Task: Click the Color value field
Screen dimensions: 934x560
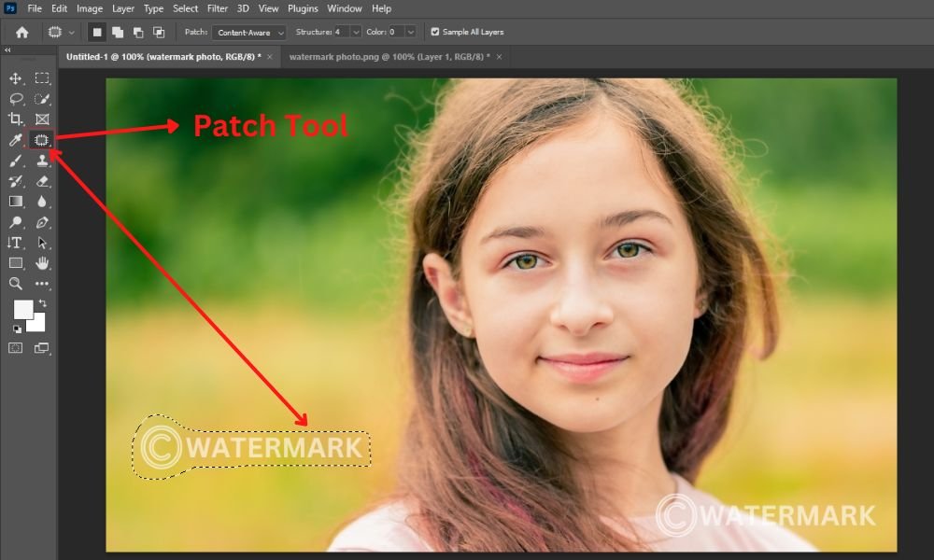Action: tap(397, 32)
